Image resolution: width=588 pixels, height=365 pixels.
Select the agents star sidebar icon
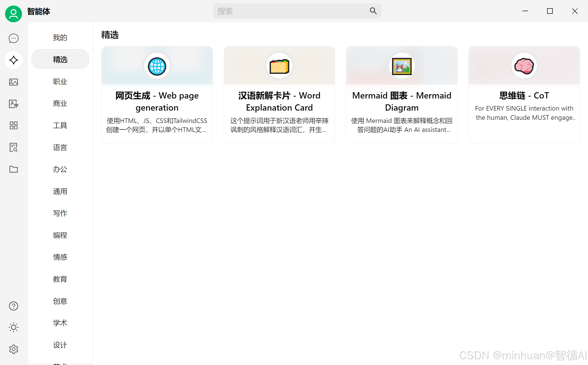point(14,60)
